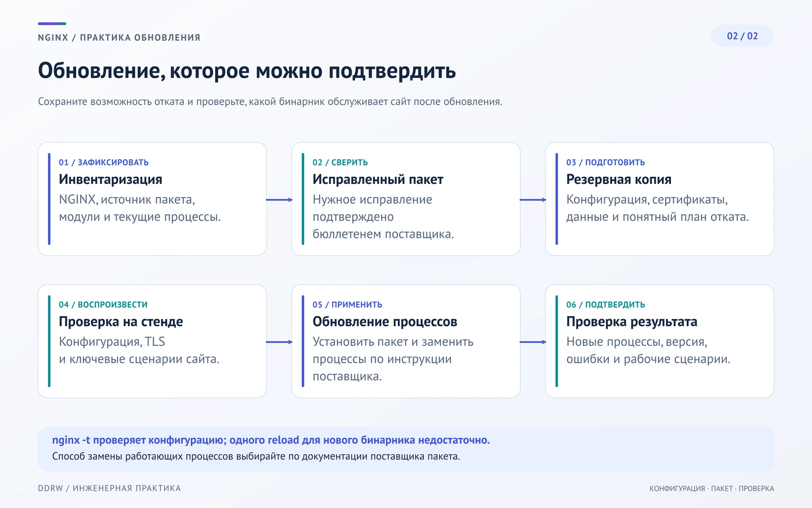Screen dimensions: 812x508
Task: Click the step label "05 / ПРИМЕНИТЬ"
Action: click(347, 305)
